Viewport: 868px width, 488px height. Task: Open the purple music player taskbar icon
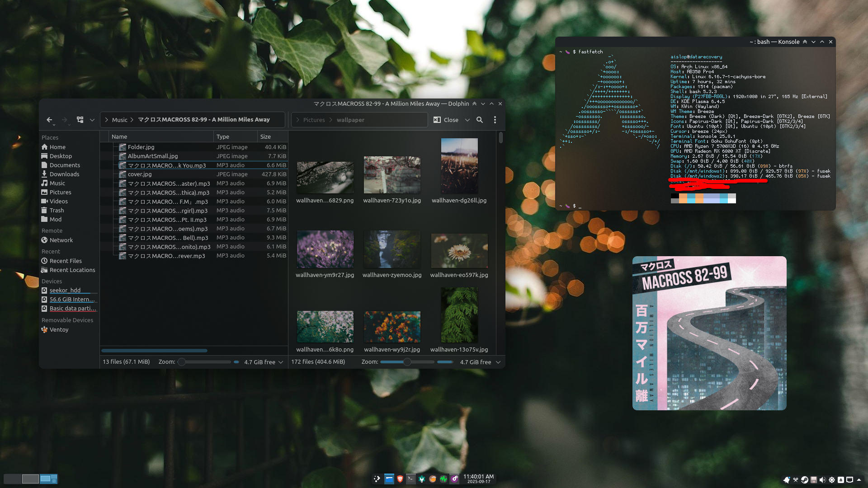tap(454, 479)
